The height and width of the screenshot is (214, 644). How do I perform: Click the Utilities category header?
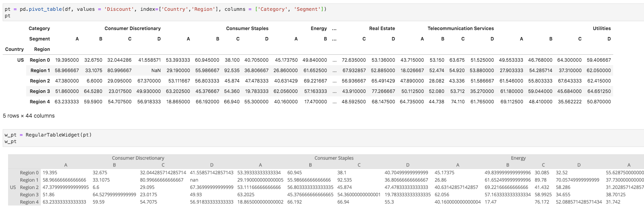click(602, 29)
